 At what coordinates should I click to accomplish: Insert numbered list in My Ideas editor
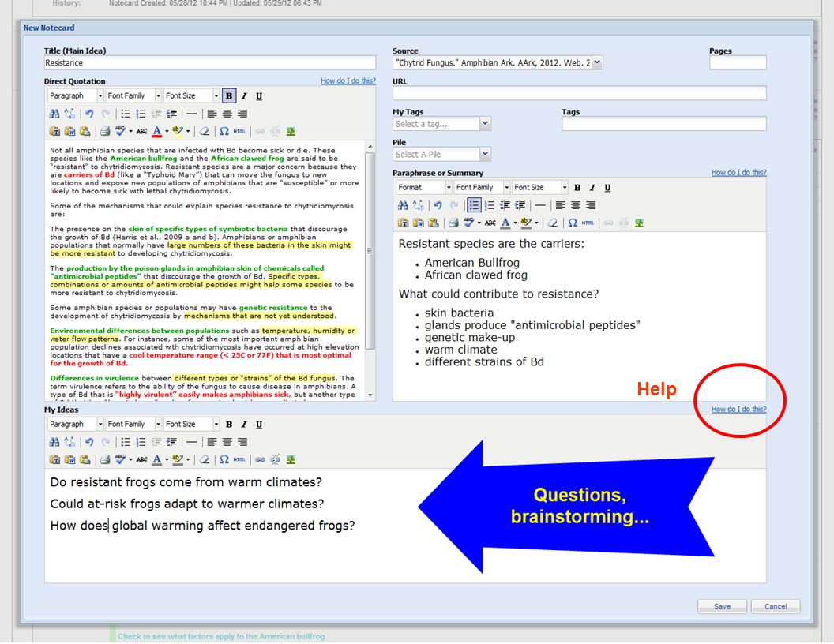pos(141,442)
